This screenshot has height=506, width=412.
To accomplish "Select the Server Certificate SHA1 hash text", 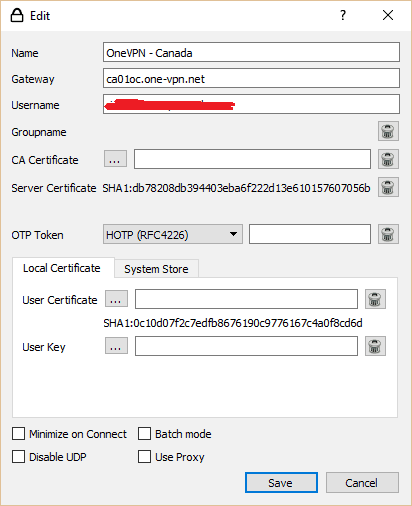I will pyautogui.click(x=236, y=188).
